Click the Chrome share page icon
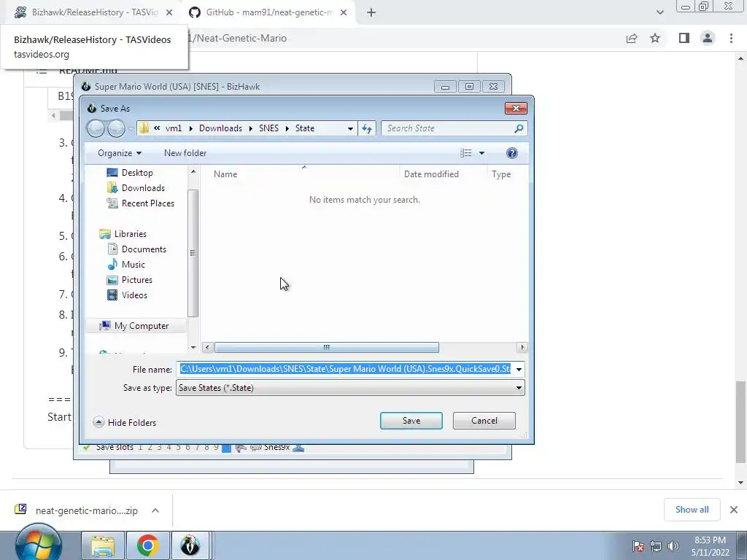 point(632,38)
